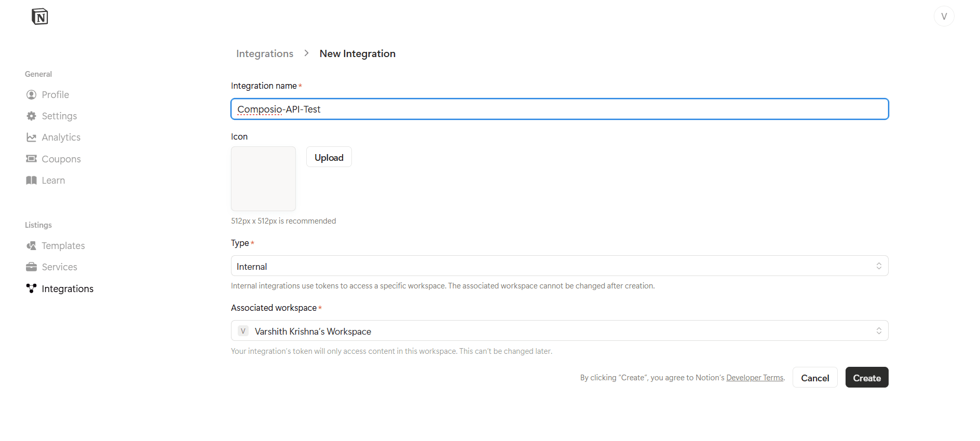Return to Integrations via the breadcrumb
This screenshot has width=980, height=441.
pos(265,53)
